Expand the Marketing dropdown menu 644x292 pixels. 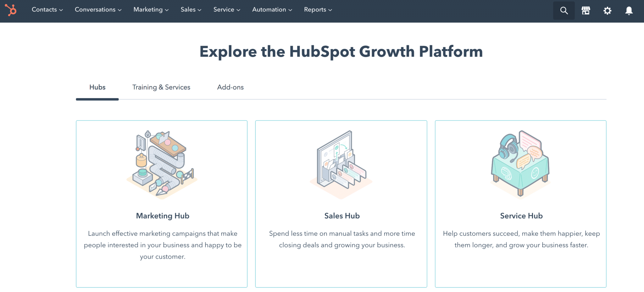(151, 10)
